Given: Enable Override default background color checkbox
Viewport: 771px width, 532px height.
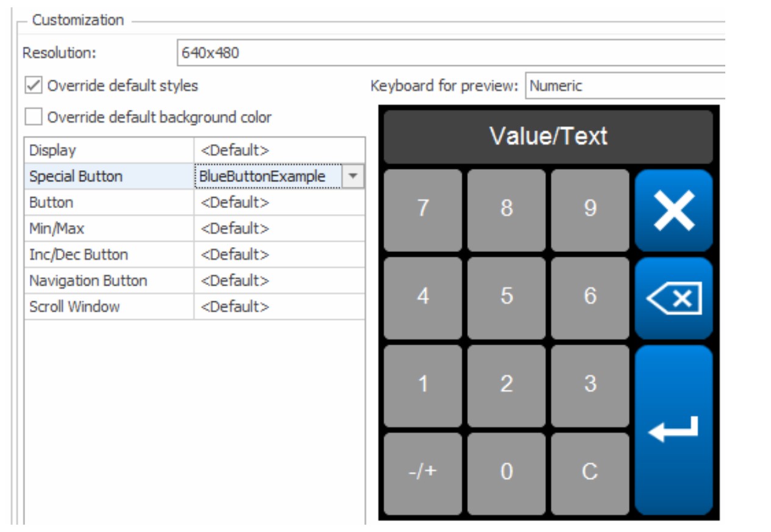Looking at the screenshot, I should pos(34,117).
